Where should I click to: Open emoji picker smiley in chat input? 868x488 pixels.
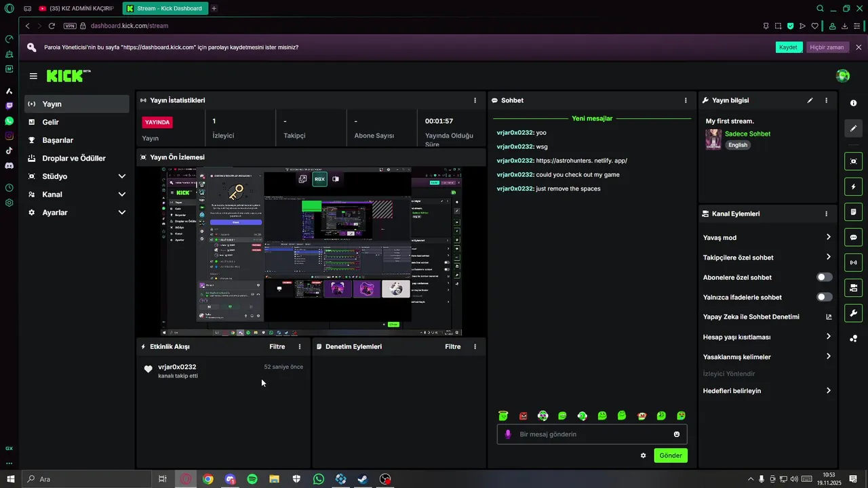click(x=677, y=434)
